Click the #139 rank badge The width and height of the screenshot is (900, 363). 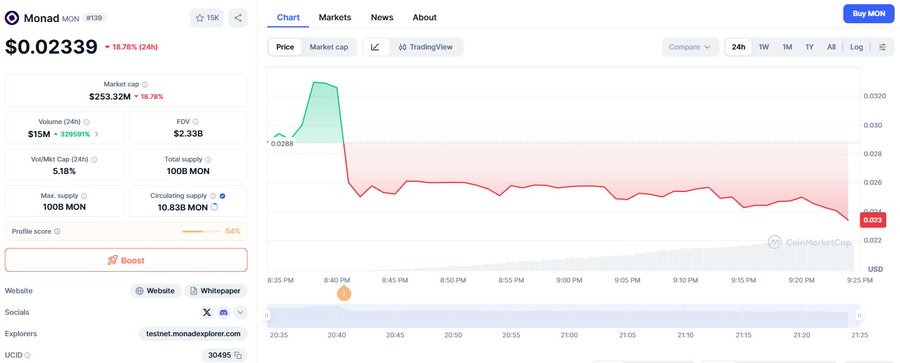point(94,18)
